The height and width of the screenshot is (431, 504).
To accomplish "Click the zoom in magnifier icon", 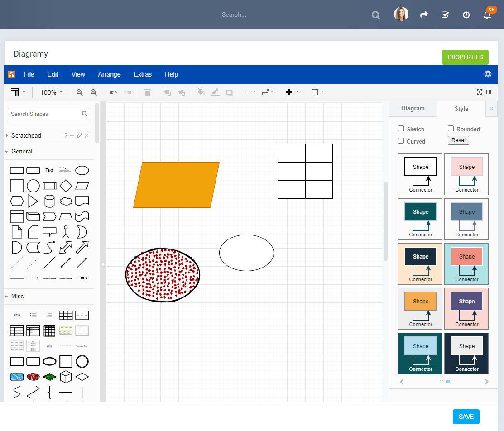I will tap(79, 92).
